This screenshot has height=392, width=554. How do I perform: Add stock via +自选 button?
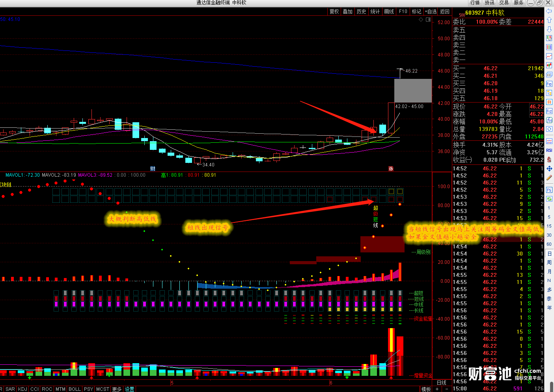(x=431, y=12)
